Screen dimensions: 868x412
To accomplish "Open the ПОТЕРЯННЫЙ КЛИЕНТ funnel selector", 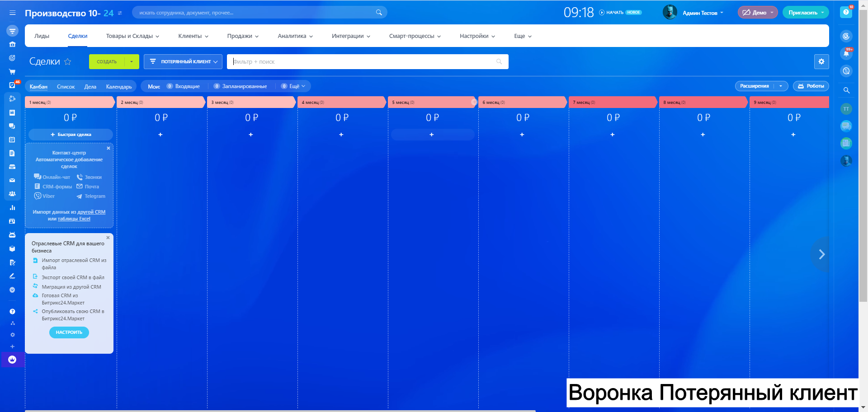I will pos(183,61).
